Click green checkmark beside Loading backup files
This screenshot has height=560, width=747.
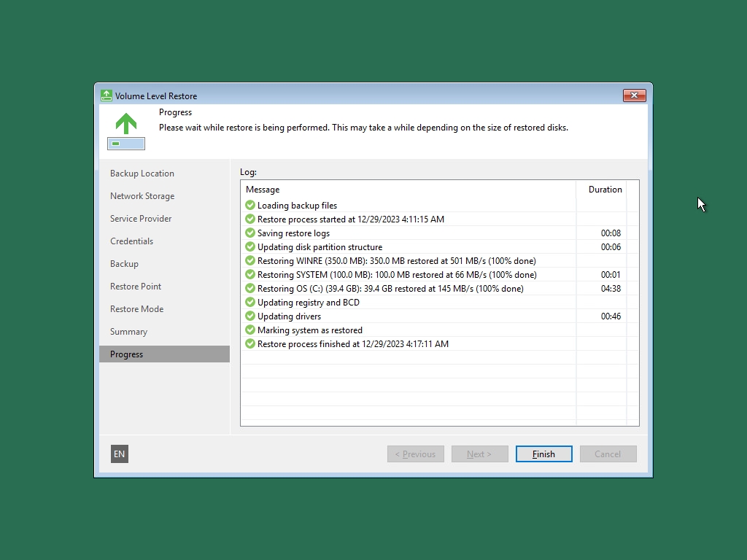click(x=250, y=206)
